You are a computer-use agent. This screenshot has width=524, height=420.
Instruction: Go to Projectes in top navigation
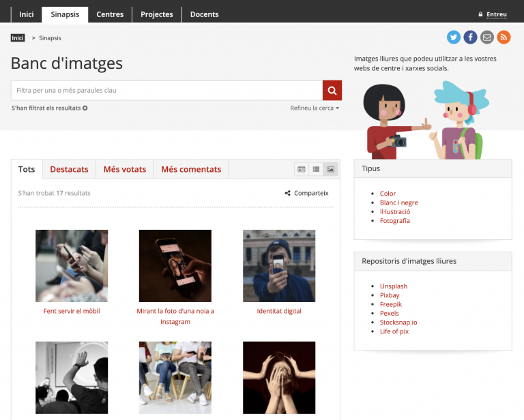tap(157, 14)
